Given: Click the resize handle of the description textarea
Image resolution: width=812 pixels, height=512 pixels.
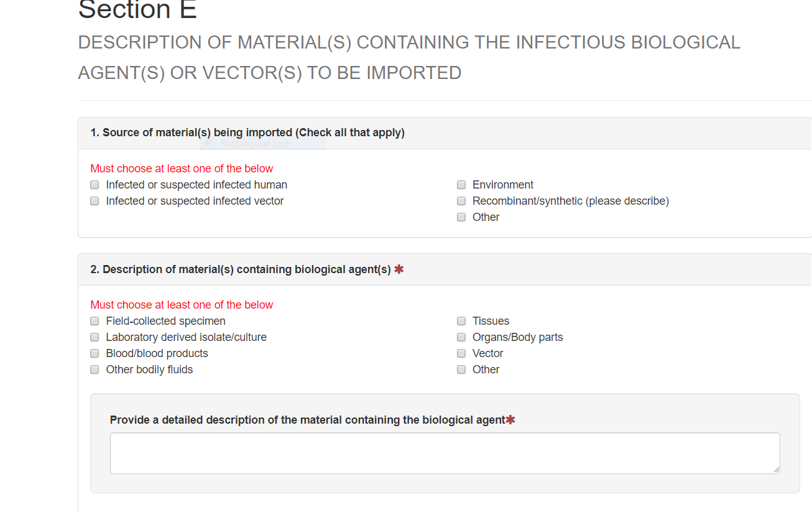Looking at the screenshot, I should point(776,470).
